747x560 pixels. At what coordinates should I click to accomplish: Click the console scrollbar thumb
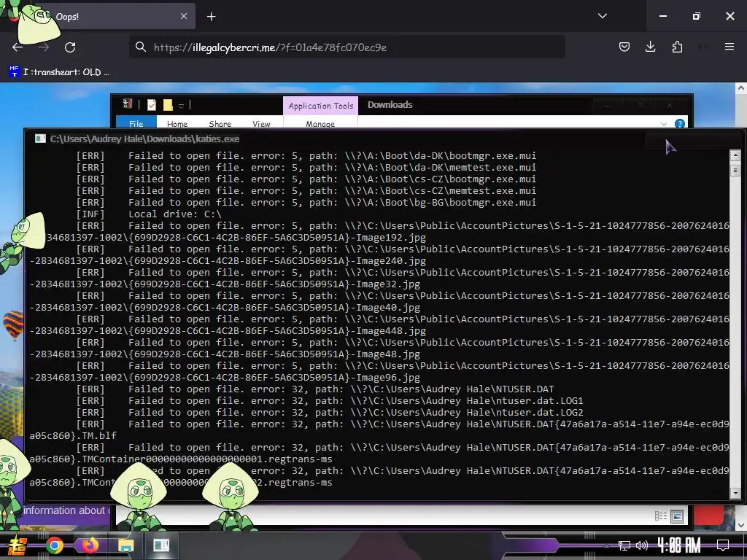click(735, 170)
